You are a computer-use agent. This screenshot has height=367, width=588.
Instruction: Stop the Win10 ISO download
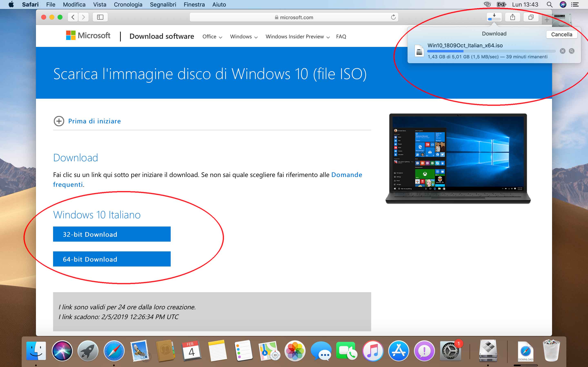click(x=562, y=51)
